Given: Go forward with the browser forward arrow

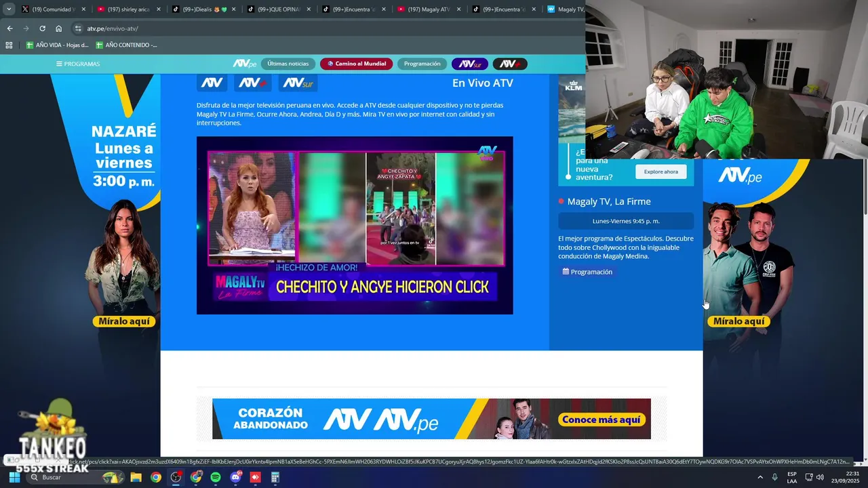Looking at the screenshot, I should 26,28.
